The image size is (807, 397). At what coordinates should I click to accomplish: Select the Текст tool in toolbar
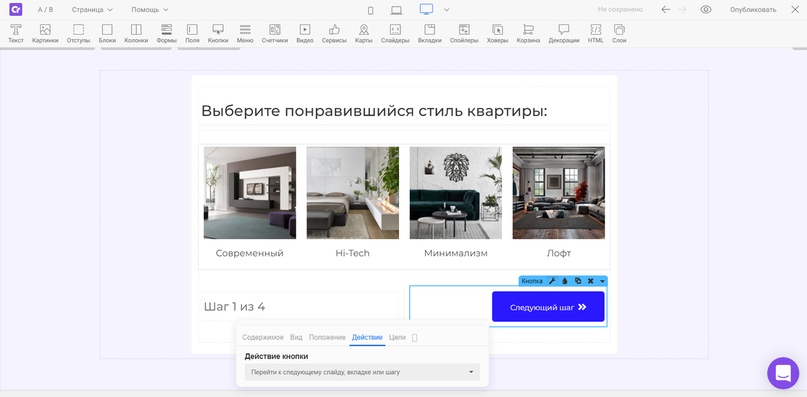pyautogui.click(x=16, y=33)
